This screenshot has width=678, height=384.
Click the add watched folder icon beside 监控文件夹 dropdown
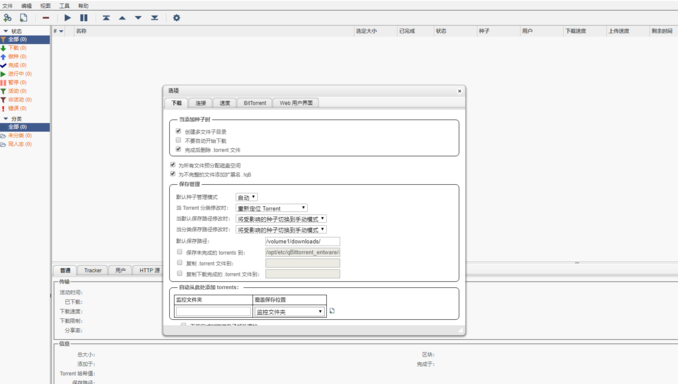click(332, 311)
